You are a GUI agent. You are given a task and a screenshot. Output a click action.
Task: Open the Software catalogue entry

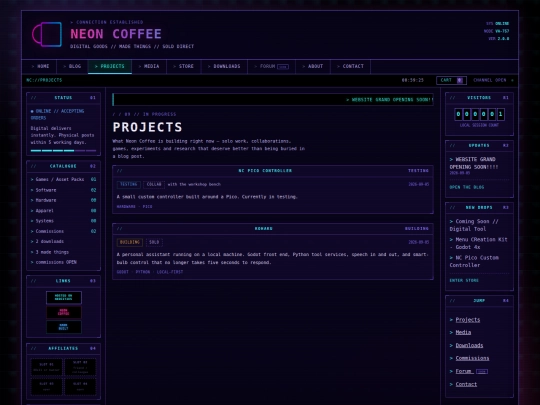[x=63, y=190]
